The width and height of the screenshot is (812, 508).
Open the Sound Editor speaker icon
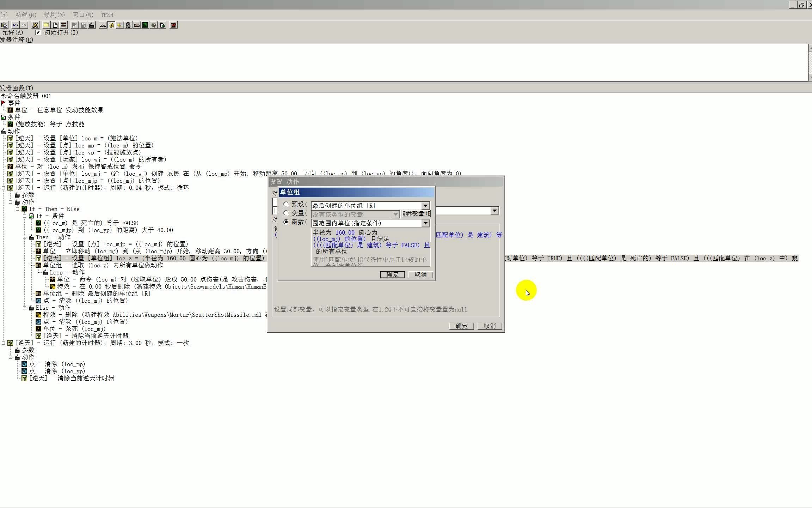pos(120,25)
